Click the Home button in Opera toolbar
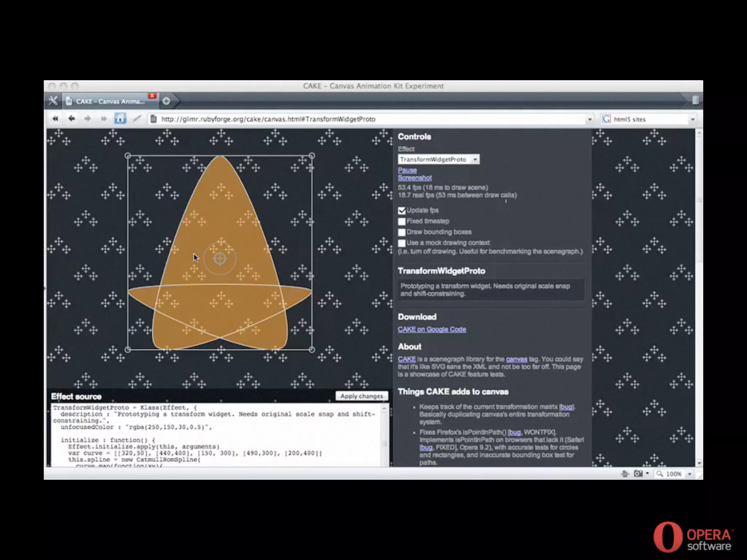Image resolution: width=747 pixels, height=560 pixels. tap(120, 118)
